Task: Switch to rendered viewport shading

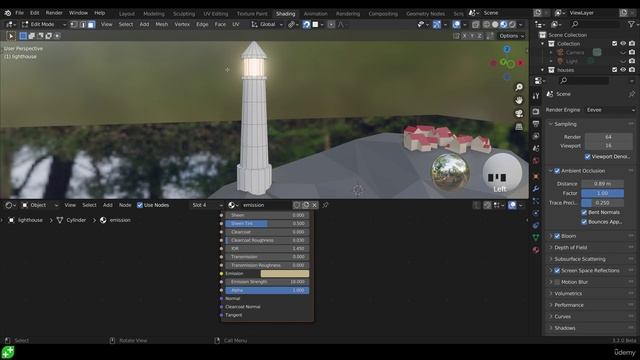Action: [x=512, y=24]
